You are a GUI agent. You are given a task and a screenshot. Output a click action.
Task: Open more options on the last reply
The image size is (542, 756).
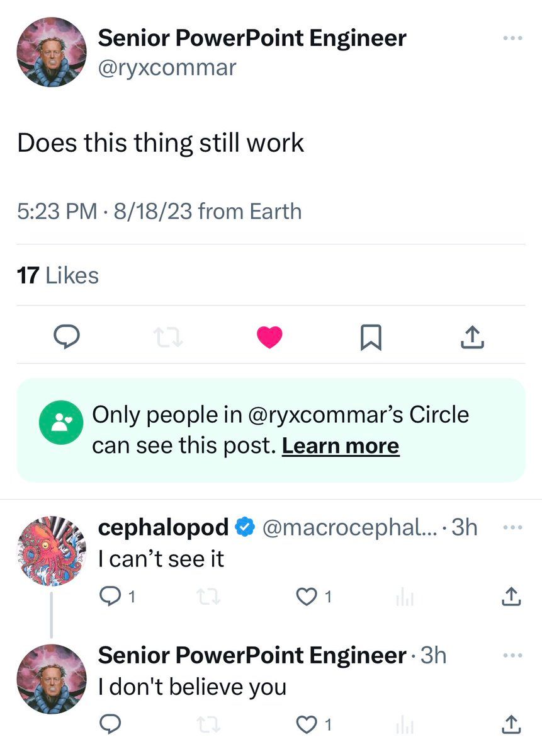pos(513,656)
